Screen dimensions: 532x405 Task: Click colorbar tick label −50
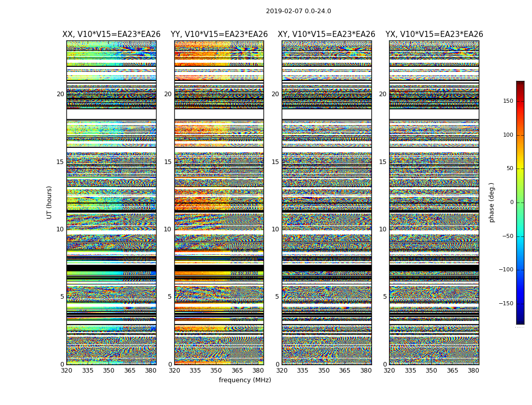tap(508, 236)
